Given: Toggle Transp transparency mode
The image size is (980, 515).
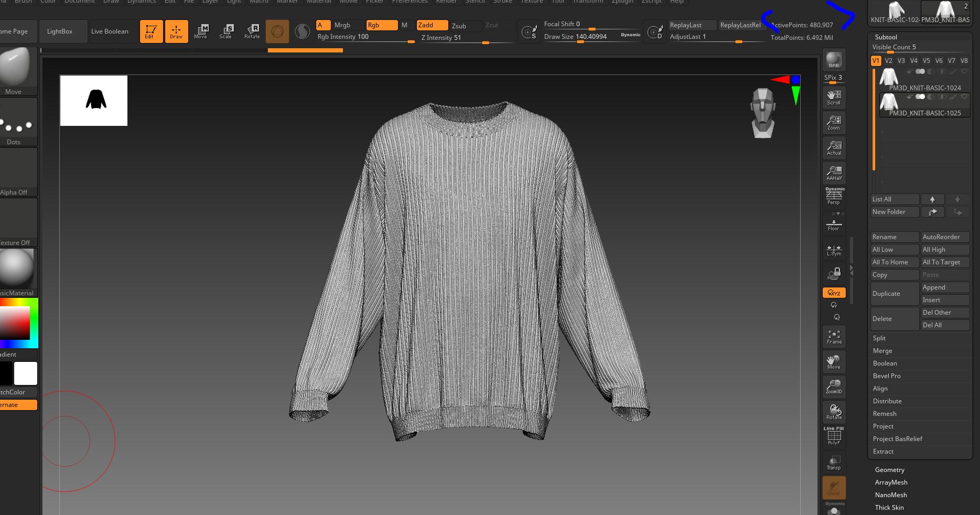Looking at the screenshot, I should tap(834, 463).
